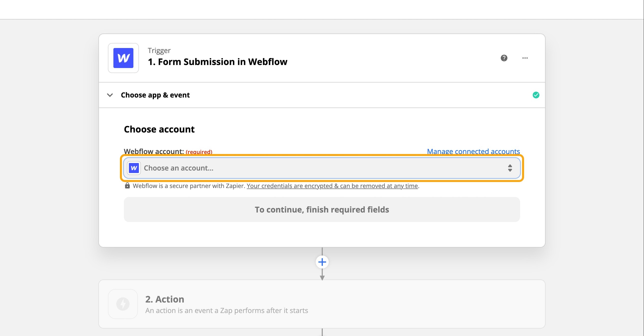Open the help question mark icon

click(504, 58)
